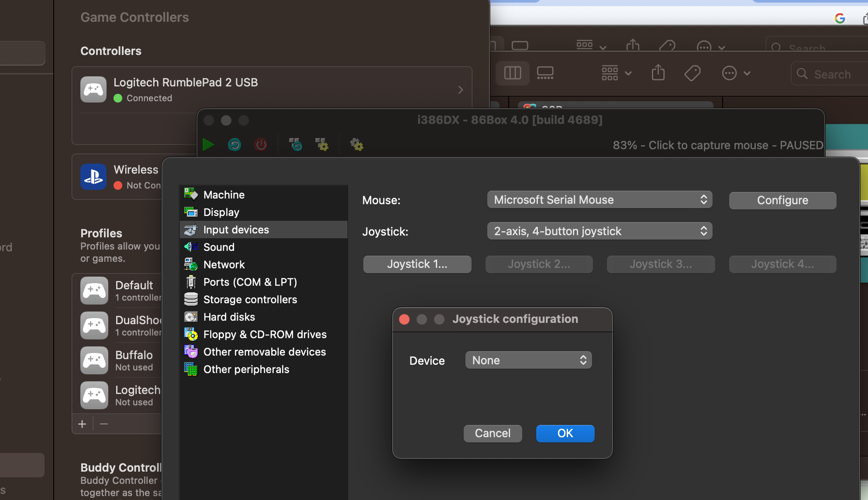Hard reset the emulated machine
Viewport: 868px width, 500px height.
click(x=234, y=144)
